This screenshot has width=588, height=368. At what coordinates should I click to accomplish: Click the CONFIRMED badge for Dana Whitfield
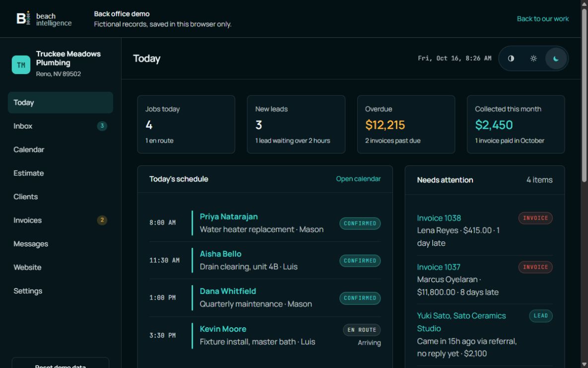360,298
